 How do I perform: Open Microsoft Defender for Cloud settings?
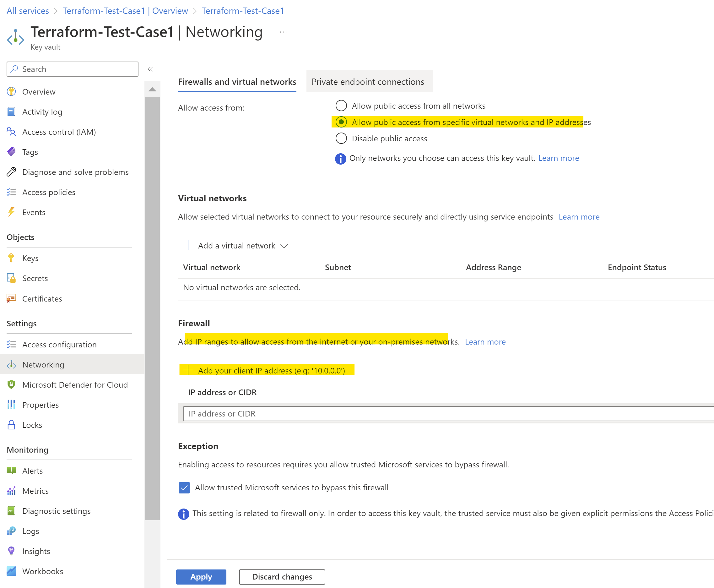[75, 385]
